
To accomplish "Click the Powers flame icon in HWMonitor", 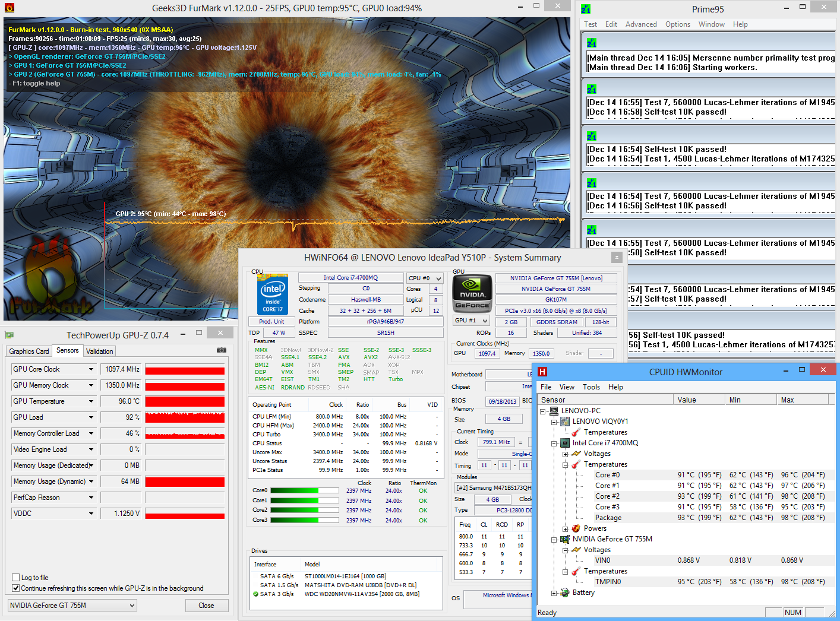I will click(576, 528).
